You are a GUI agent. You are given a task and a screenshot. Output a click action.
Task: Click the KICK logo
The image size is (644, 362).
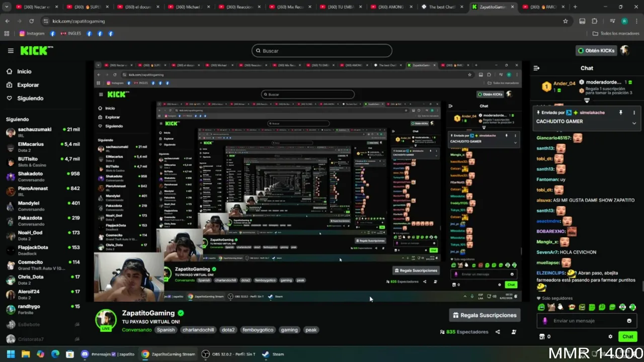pos(36,50)
